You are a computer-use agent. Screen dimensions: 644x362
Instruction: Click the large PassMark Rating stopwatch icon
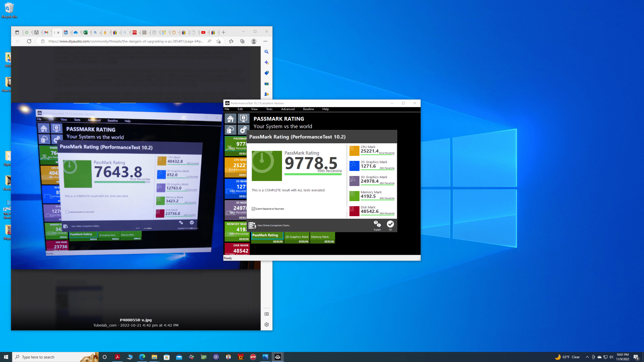pyautogui.click(x=267, y=166)
